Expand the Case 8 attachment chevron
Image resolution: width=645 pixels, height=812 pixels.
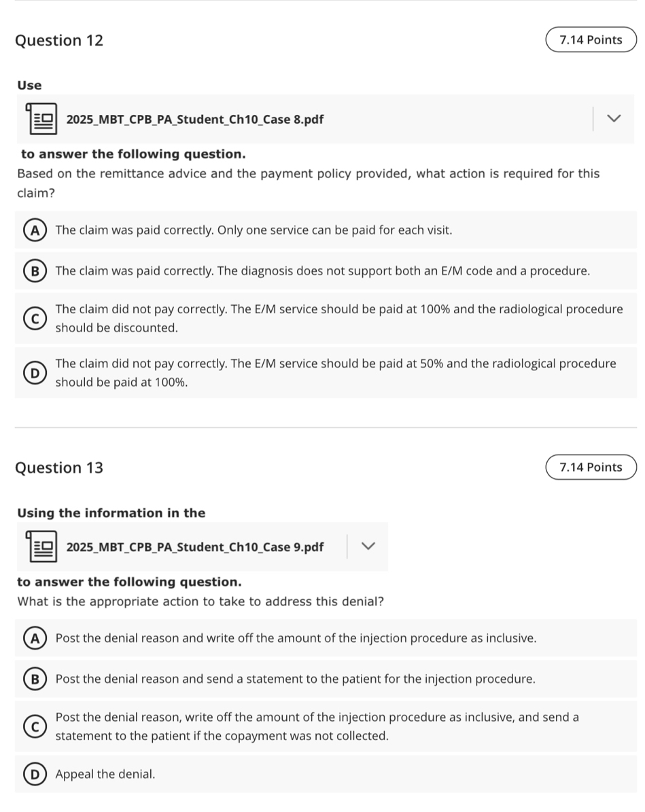tap(614, 118)
